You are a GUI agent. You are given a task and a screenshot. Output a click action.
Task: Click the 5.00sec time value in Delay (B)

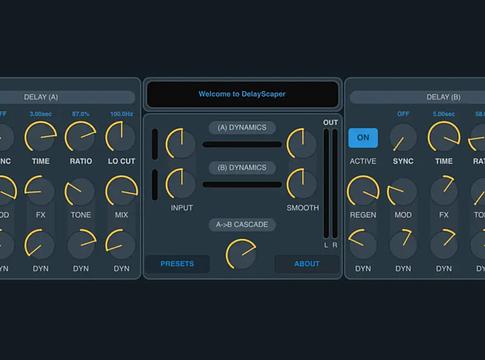(444, 114)
